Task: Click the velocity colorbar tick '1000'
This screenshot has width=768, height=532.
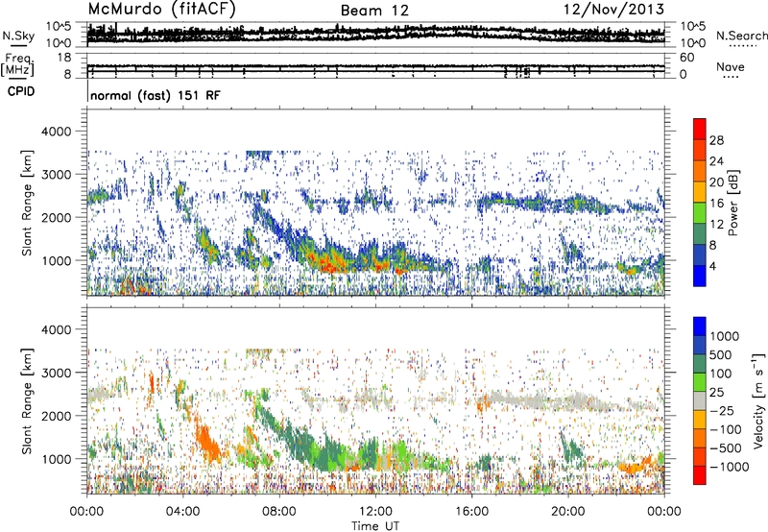Action: [725, 336]
